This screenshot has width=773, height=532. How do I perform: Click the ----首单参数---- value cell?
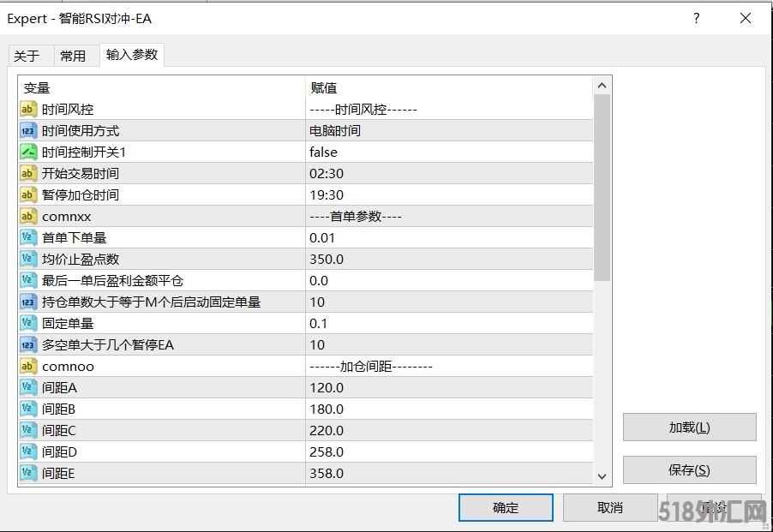pyautogui.click(x=449, y=216)
